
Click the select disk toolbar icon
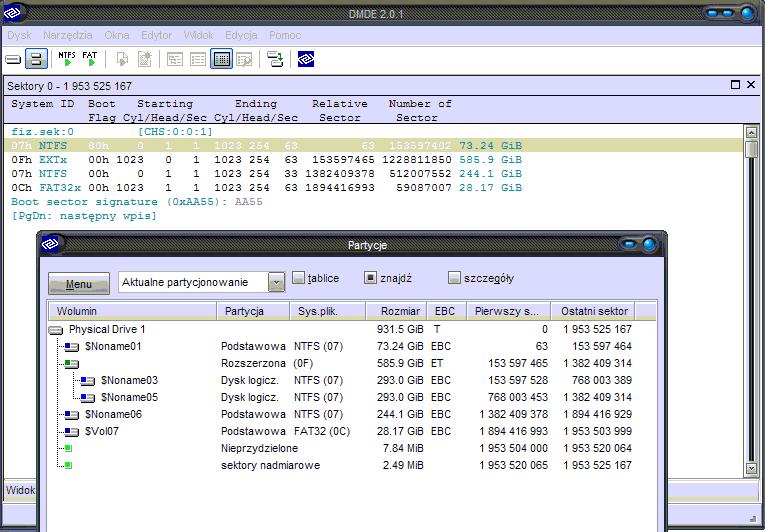(x=13, y=60)
